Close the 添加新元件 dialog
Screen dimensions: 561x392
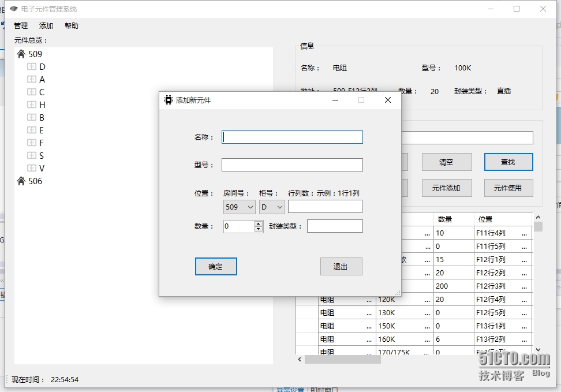(388, 100)
